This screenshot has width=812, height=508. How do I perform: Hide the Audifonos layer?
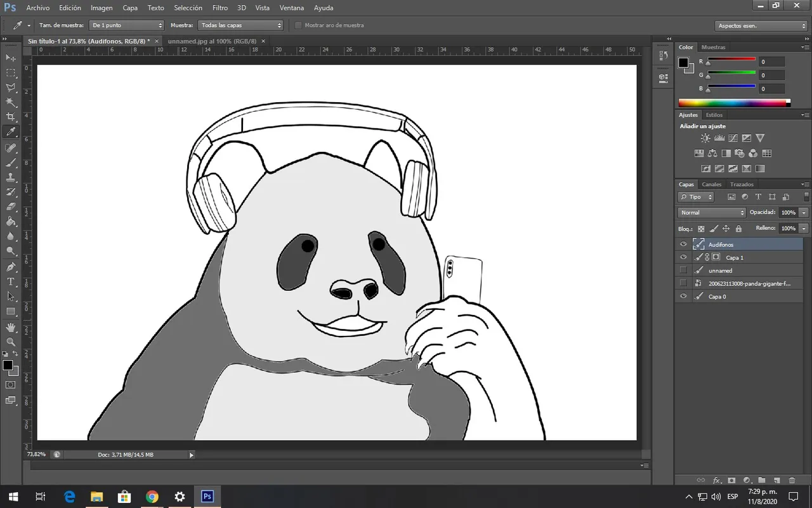pyautogui.click(x=683, y=244)
